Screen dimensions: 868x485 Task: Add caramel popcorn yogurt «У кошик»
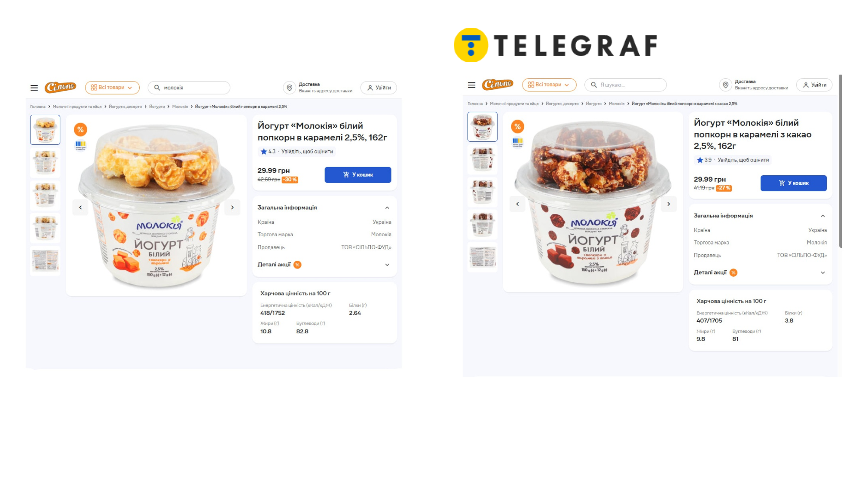pyautogui.click(x=358, y=175)
